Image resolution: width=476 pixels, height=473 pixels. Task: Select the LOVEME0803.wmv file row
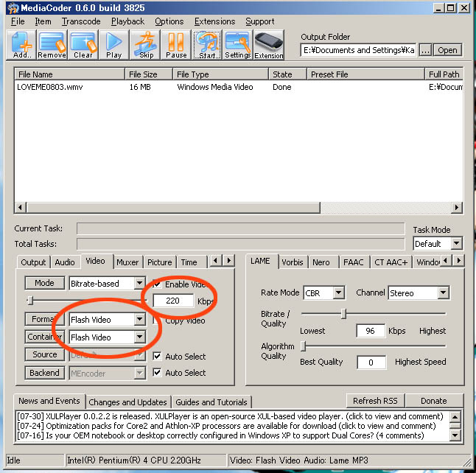[x=238, y=87]
